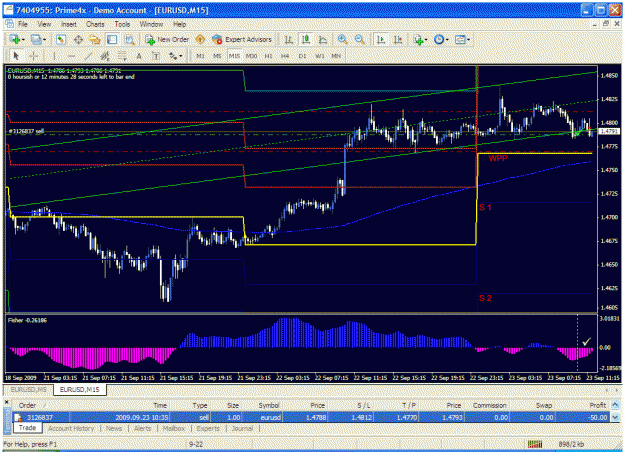This screenshot has height=452, width=625.
Task: Switch to H4 timeframe
Action: pyautogui.click(x=285, y=56)
